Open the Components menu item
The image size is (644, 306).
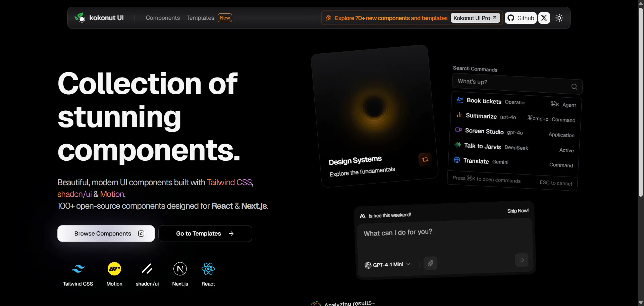tap(163, 18)
